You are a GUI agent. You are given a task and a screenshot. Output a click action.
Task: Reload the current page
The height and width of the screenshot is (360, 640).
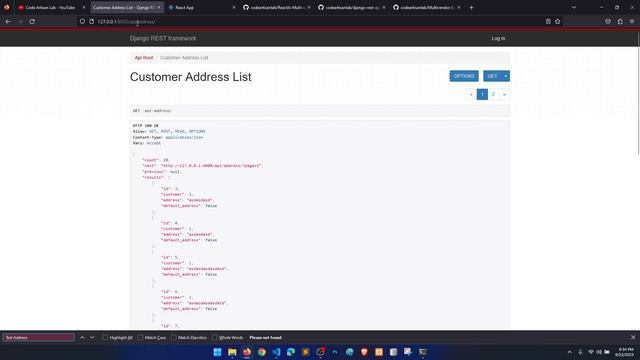[32, 22]
